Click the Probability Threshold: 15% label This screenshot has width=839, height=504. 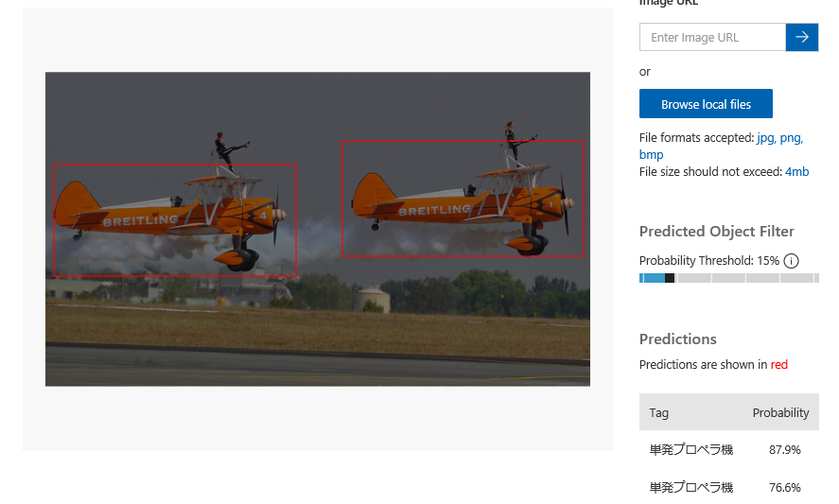coord(709,261)
